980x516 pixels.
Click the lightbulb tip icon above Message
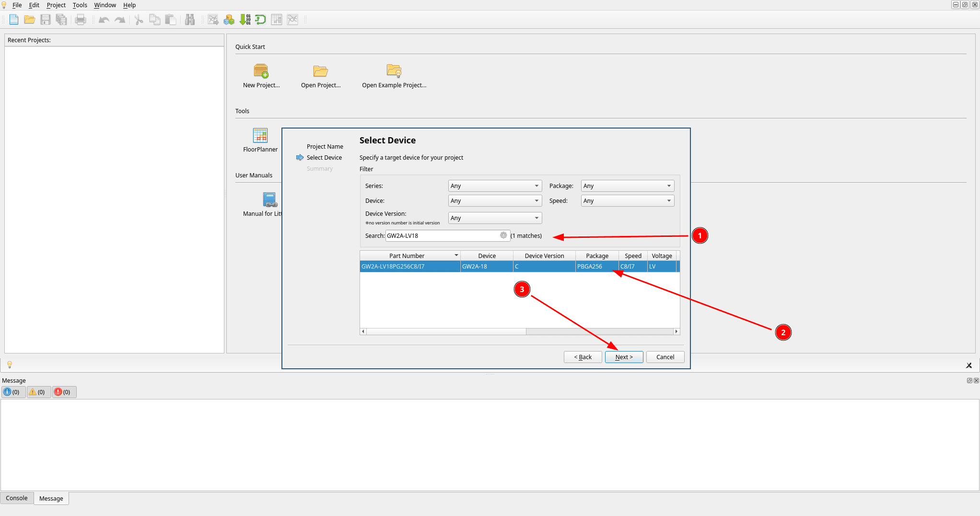(10, 365)
